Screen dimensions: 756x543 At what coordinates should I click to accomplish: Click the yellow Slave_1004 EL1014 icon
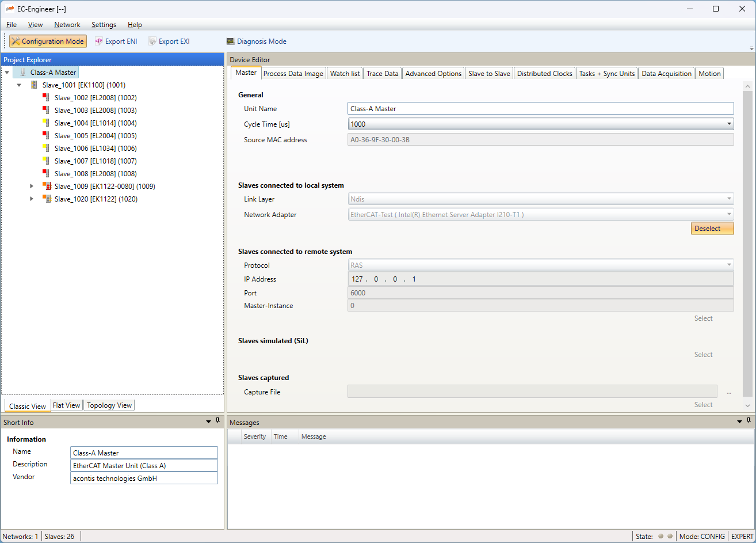[x=45, y=123]
